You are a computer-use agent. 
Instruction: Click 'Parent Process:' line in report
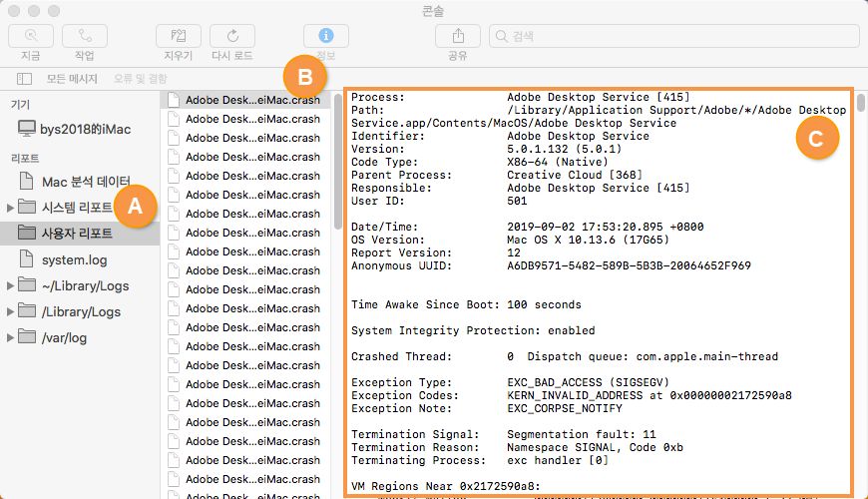coord(497,175)
